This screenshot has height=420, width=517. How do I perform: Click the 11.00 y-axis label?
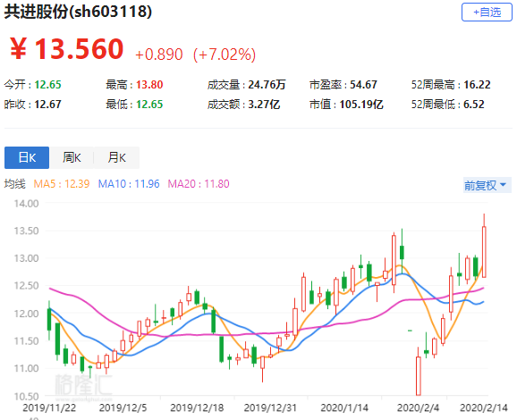coord(26,368)
